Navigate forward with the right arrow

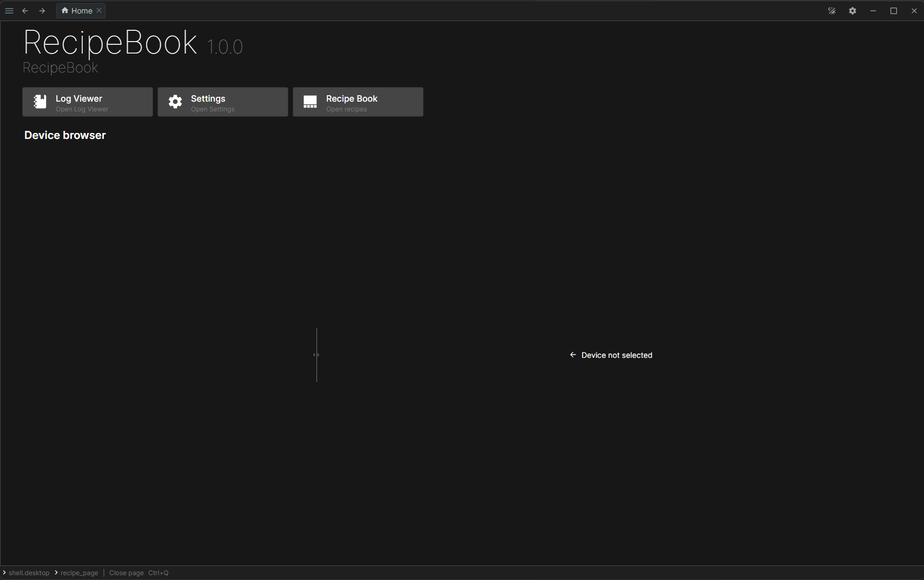coord(42,10)
